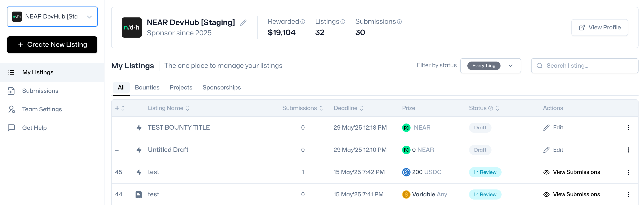This screenshot has width=644, height=205.
Task: Open the Untitled Draft listing name
Action: (168, 150)
